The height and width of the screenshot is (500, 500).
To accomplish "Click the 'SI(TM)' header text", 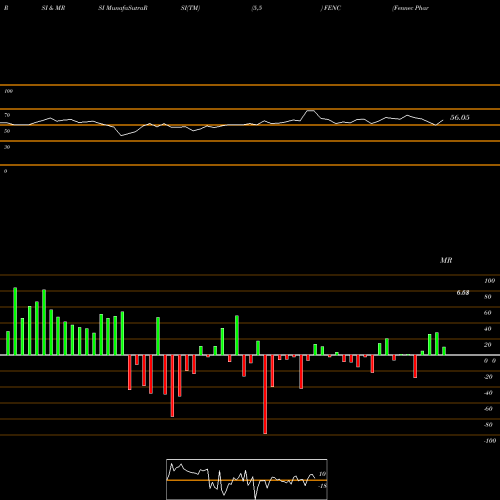I will pyautogui.click(x=190, y=8).
